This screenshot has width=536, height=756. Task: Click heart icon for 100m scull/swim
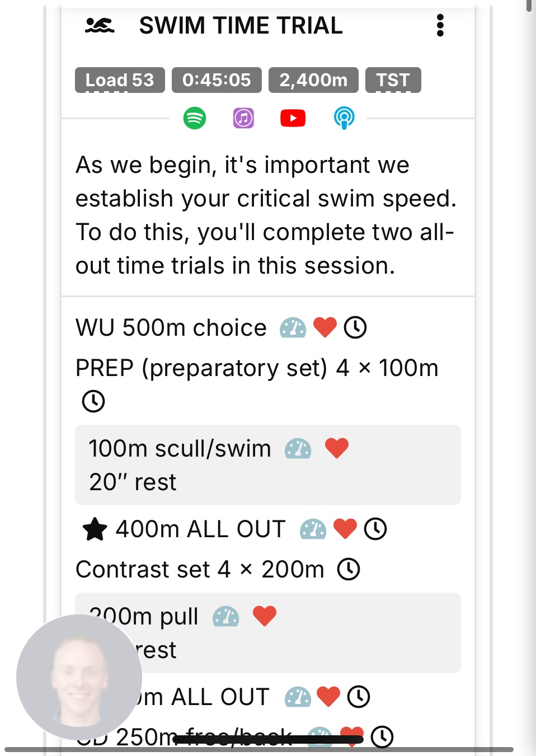coord(337,448)
